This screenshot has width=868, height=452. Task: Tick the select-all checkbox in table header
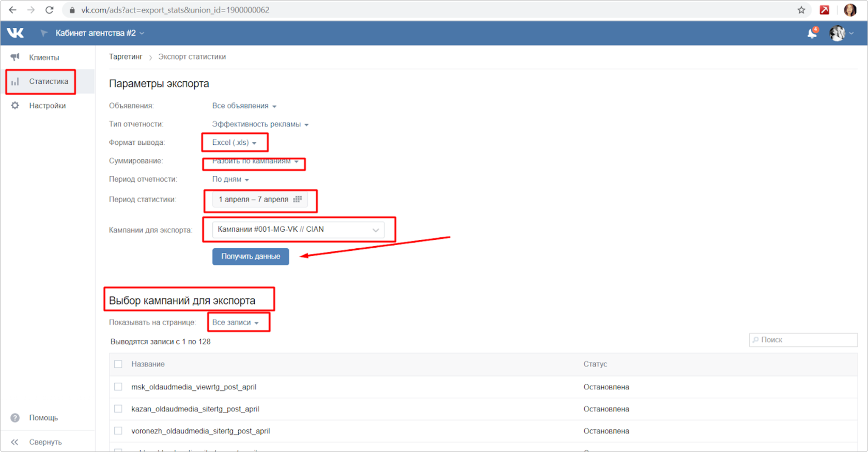pyautogui.click(x=118, y=364)
